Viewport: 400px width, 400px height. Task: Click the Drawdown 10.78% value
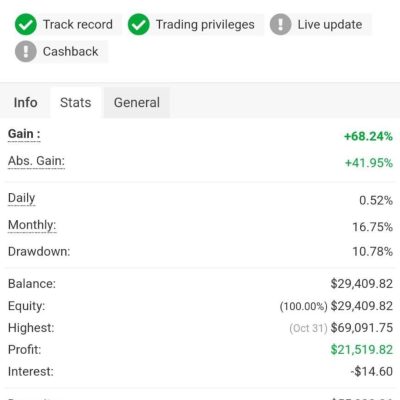pos(373,251)
